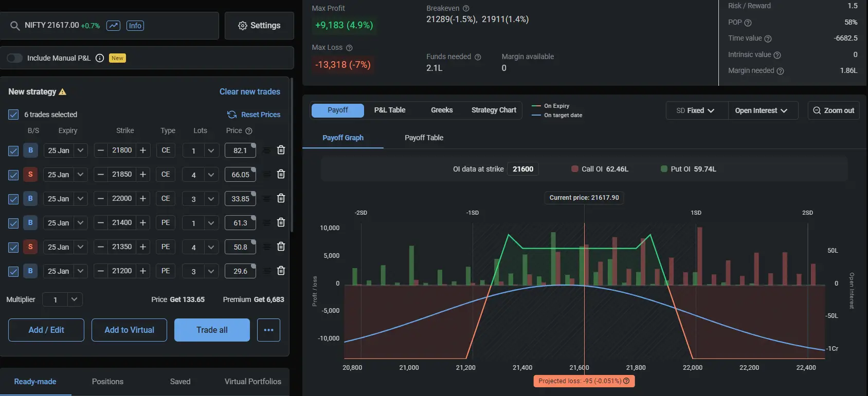The width and height of the screenshot is (868, 396).
Task: Click the POP help icon
Action: (x=748, y=23)
